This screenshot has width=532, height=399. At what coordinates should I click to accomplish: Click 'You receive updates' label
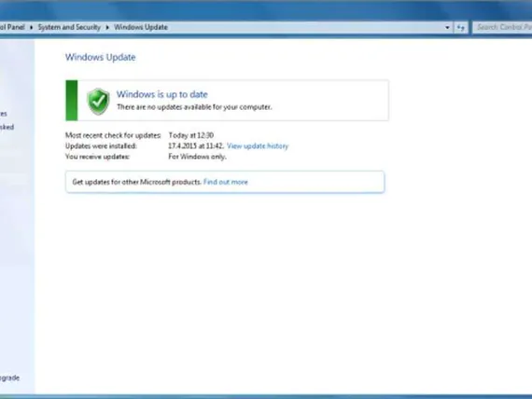97,157
